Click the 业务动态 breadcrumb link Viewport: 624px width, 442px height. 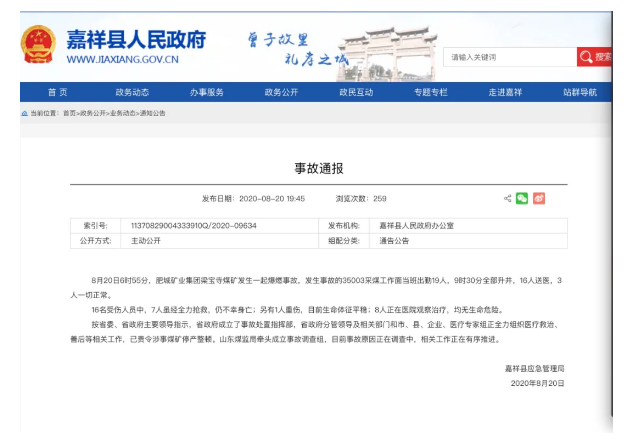pos(124,114)
